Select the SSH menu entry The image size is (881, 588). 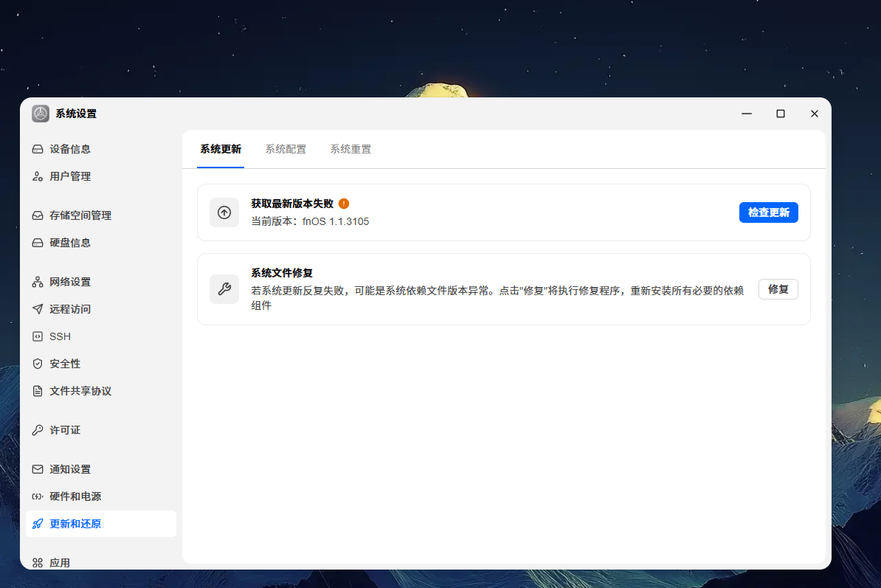pos(101,336)
